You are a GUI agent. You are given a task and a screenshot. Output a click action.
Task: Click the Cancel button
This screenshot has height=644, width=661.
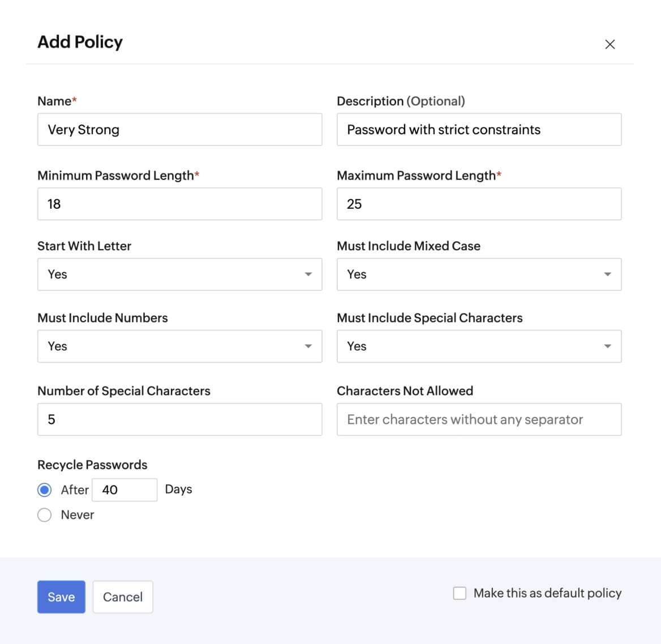tap(123, 596)
